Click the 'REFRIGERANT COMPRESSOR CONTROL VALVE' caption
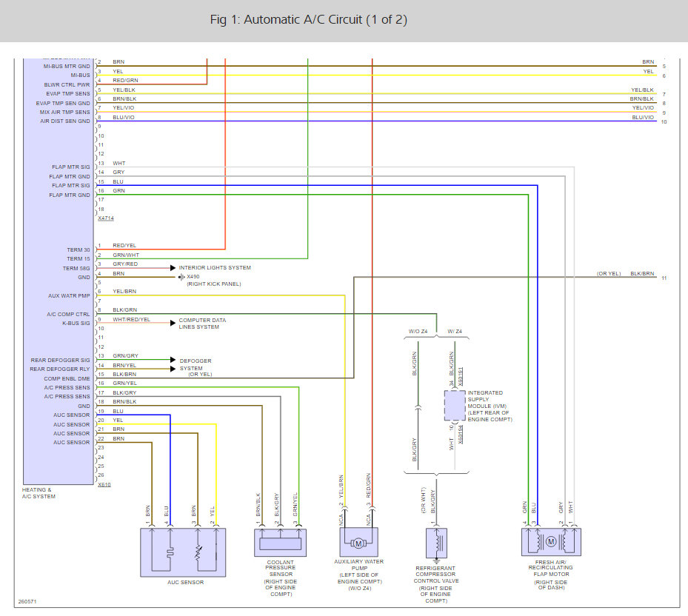 point(436,575)
